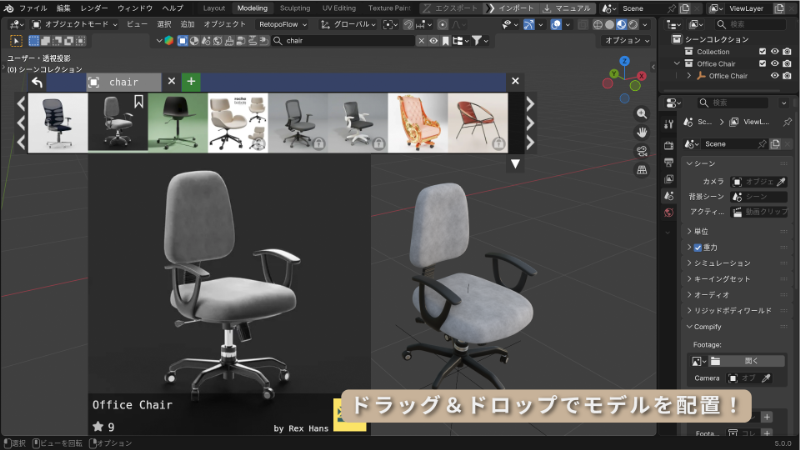Click the bookmarks filter icon

(445, 40)
